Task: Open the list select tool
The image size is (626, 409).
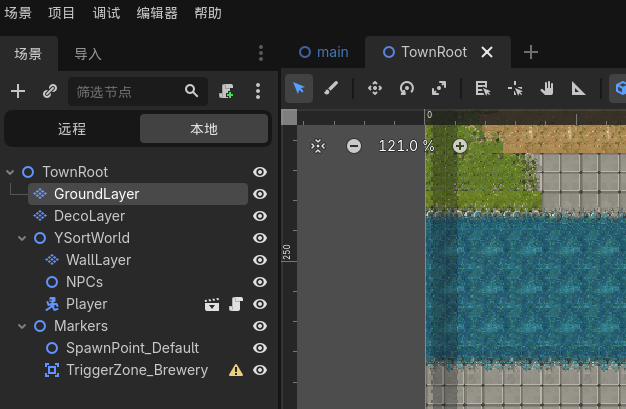Action: click(x=483, y=88)
